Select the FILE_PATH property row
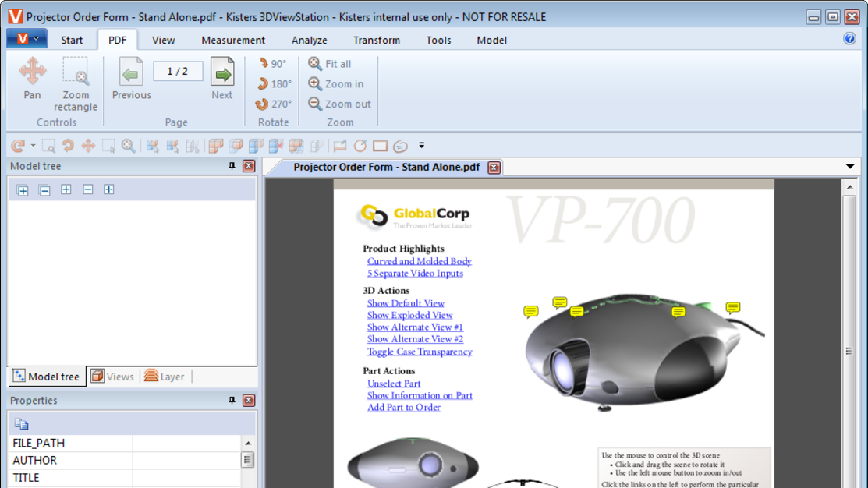Image resolution: width=868 pixels, height=488 pixels. 125,444
